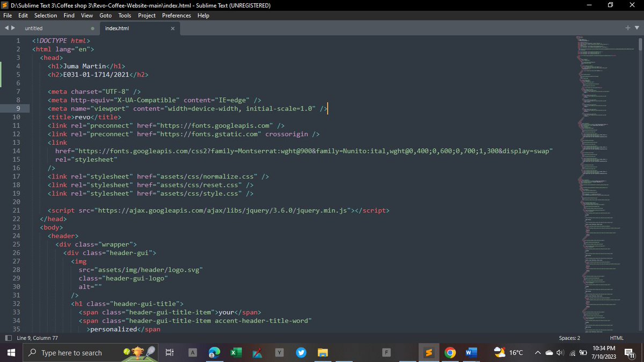Open the Project menu
644x362 pixels.
point(147,16)
